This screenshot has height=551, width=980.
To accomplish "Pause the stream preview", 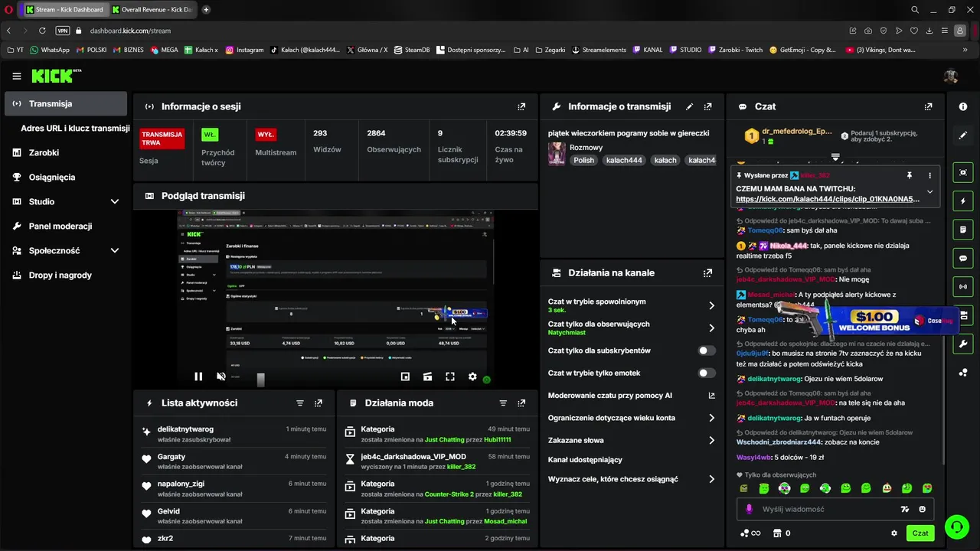I will pos(198,377).
